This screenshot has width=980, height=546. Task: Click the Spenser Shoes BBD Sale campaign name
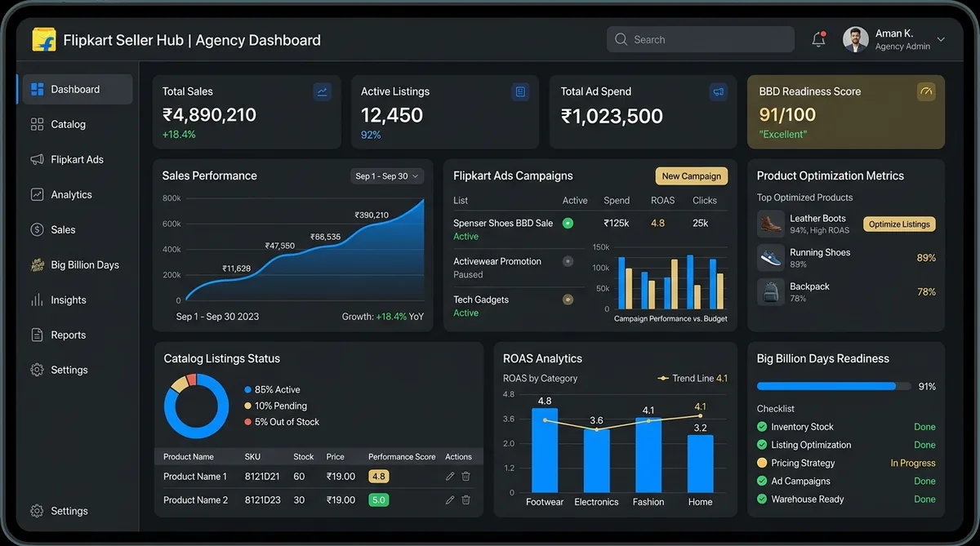tap(503, 223)
